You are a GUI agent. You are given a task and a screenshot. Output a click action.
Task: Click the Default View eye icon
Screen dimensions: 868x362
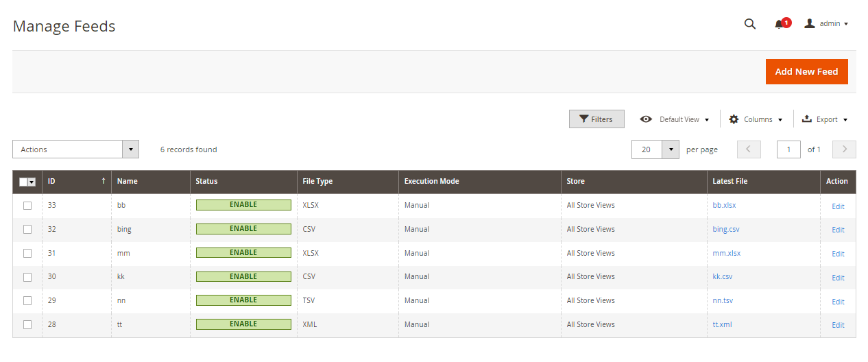[x=646, y=119]
